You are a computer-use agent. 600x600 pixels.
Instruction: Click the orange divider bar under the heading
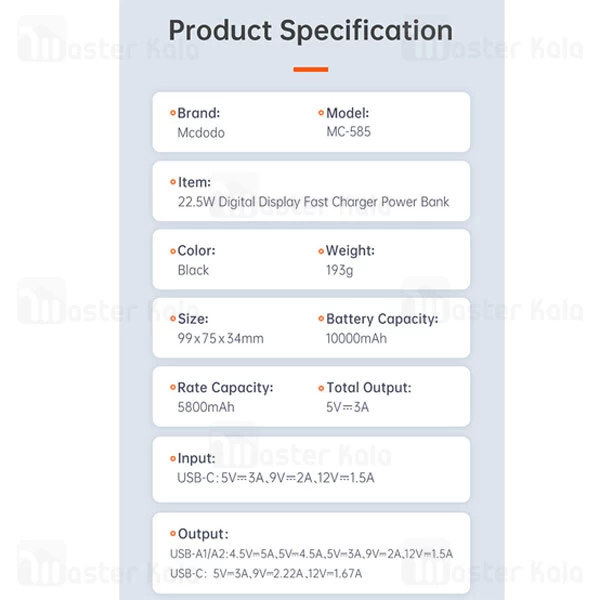tap(310, 69)
